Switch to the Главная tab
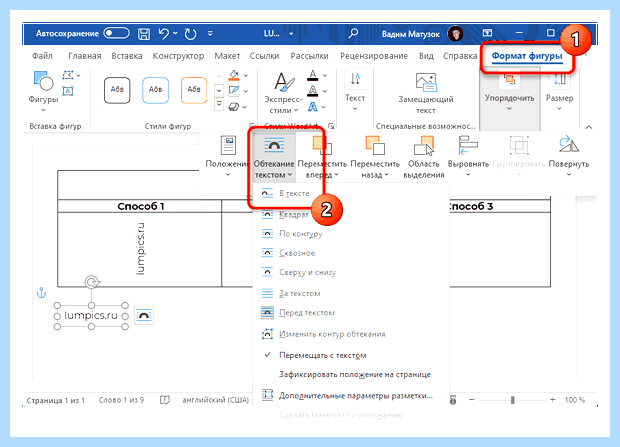This screenshot has height=447, width=620. pyautogui.click(x=85, y=56)
